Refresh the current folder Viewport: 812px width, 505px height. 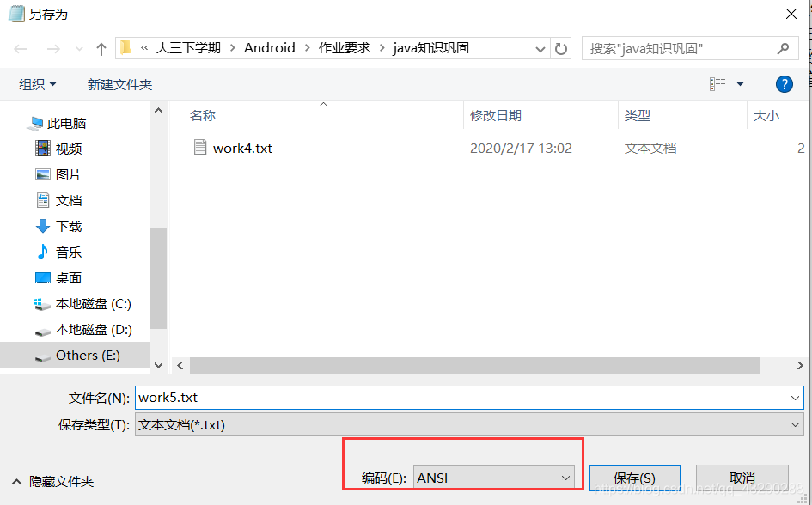[561, 49]
